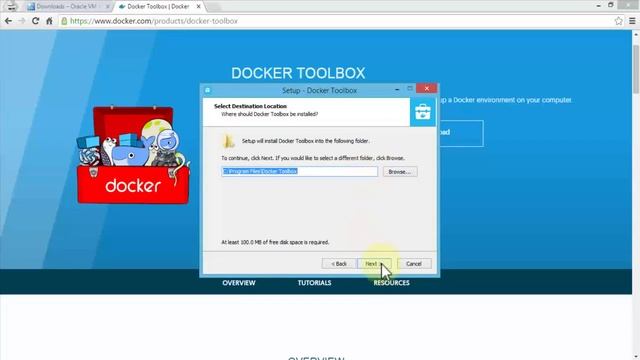Close the Downloads Oracle VM tab
Viewport: 640px width, 360px height.
(x=107, y=7)
